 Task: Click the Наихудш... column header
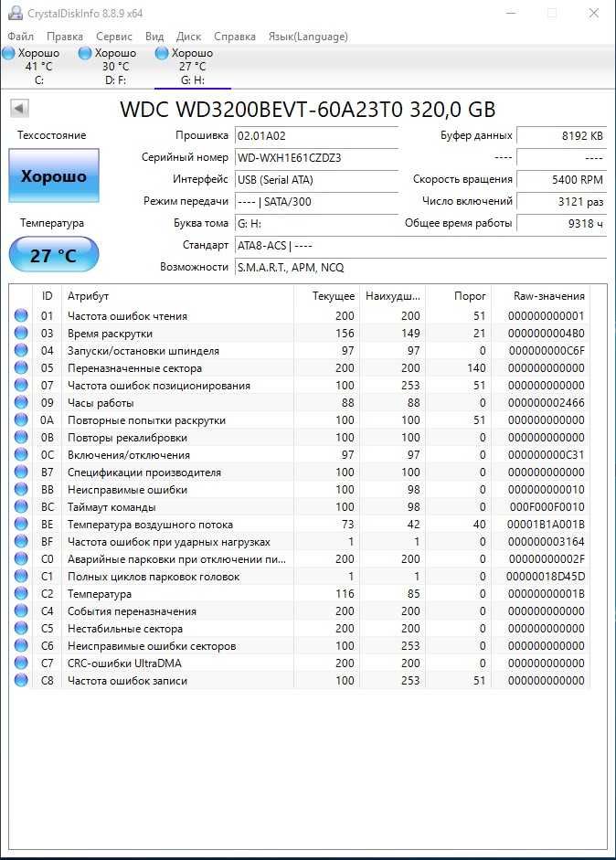tap(393, 296)
